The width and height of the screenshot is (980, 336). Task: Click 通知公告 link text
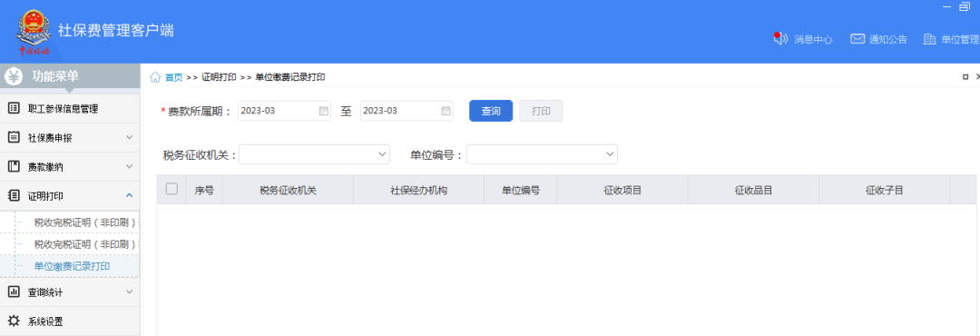(x=888, y=39)
